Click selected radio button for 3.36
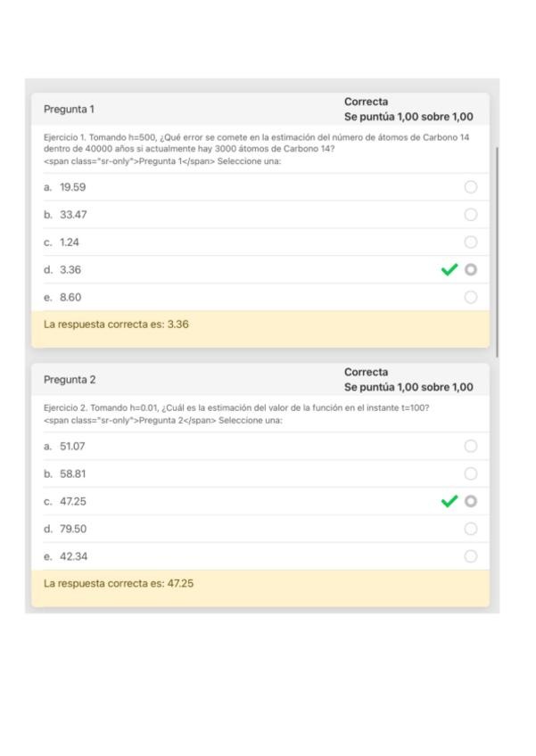Image resolution: width=536 pixels, height=756 pixels. click(471, 269)
